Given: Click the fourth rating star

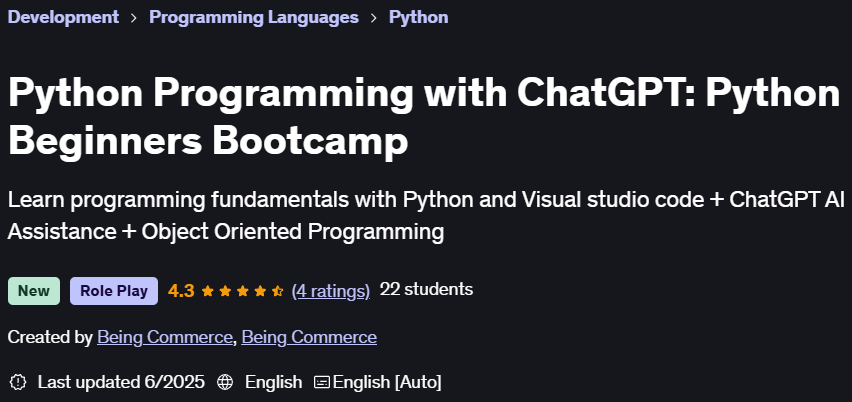Looking at the screenshot, I should pyautogui.click(x=260, y=291).
